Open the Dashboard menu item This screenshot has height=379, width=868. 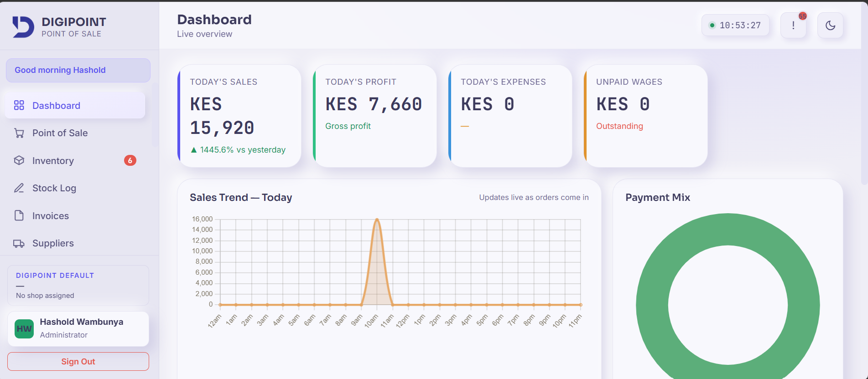75,106
